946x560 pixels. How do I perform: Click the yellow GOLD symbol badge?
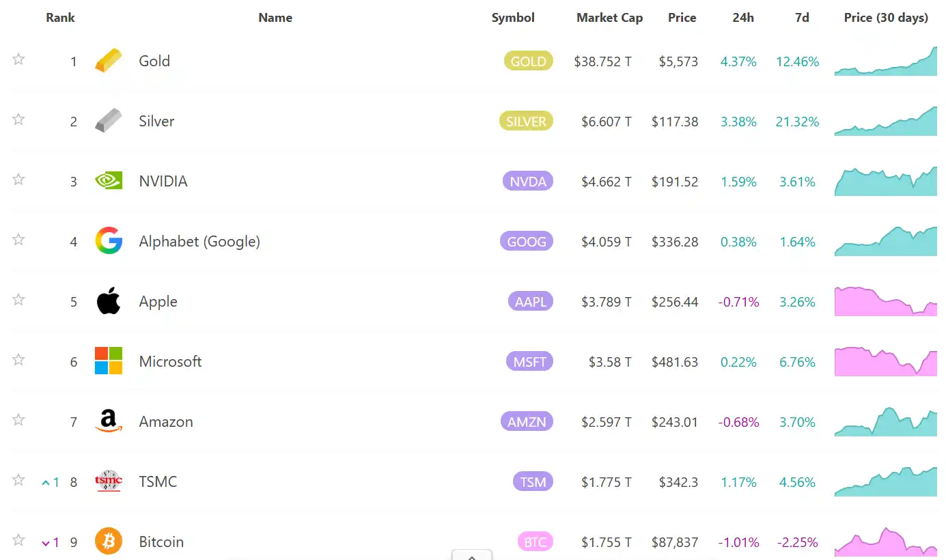pos(528,61)
